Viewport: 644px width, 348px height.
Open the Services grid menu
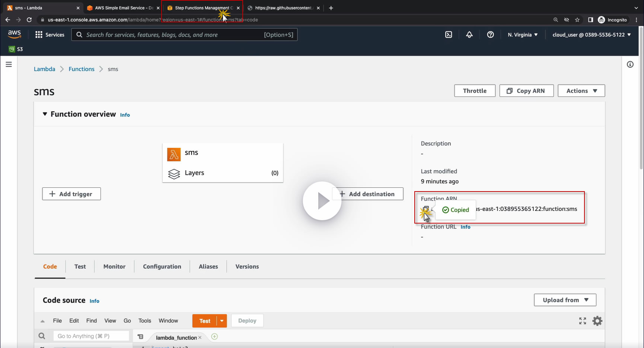pos(50,35)
